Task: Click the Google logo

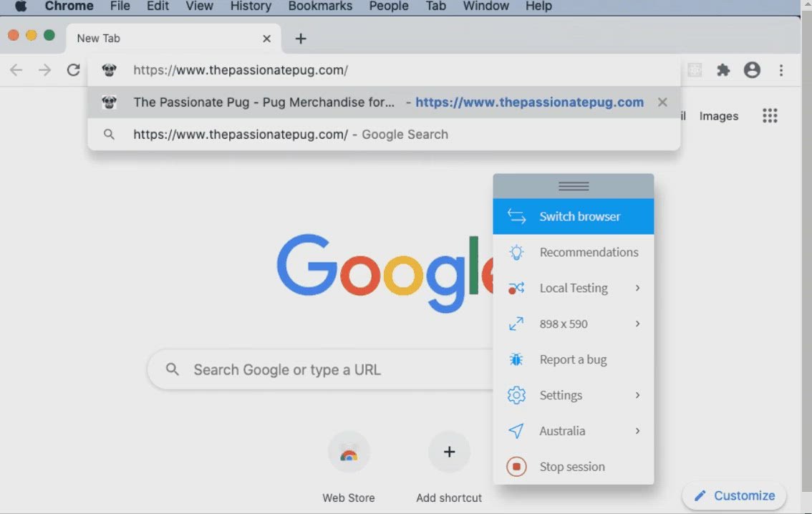Action: 385,273
